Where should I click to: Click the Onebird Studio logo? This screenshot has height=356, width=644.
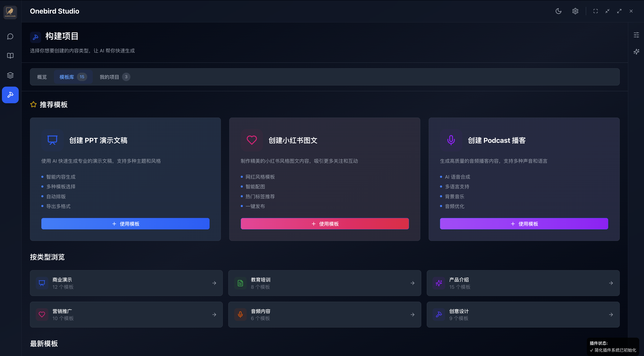(x=10, y=12)
